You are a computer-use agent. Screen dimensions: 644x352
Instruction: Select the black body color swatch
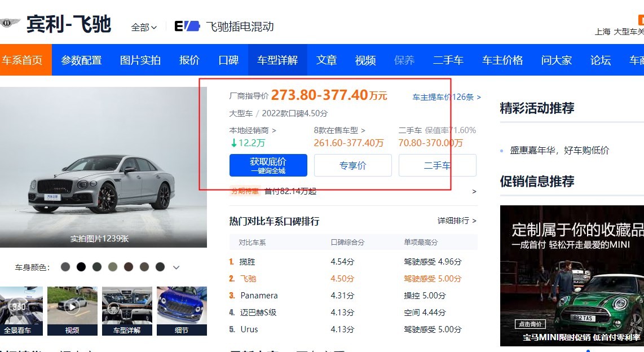tap(81, 267)
